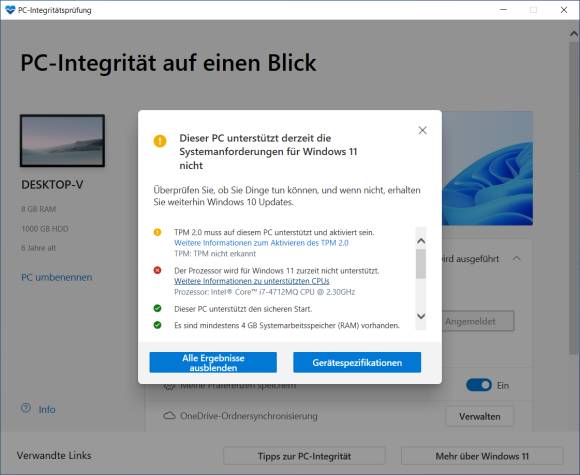Click green check icon for sicheren Start
Viewport: 580px width, 475px height.
pos(157,308)
